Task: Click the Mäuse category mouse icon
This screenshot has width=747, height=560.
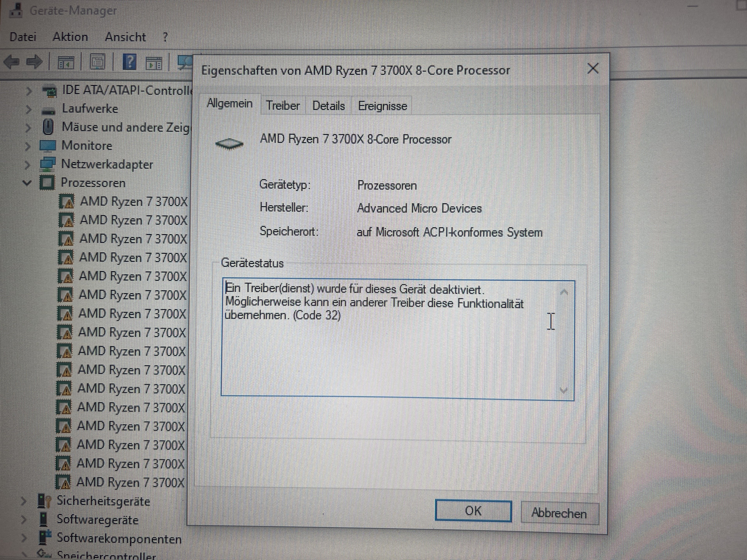Action: [48, 127]
